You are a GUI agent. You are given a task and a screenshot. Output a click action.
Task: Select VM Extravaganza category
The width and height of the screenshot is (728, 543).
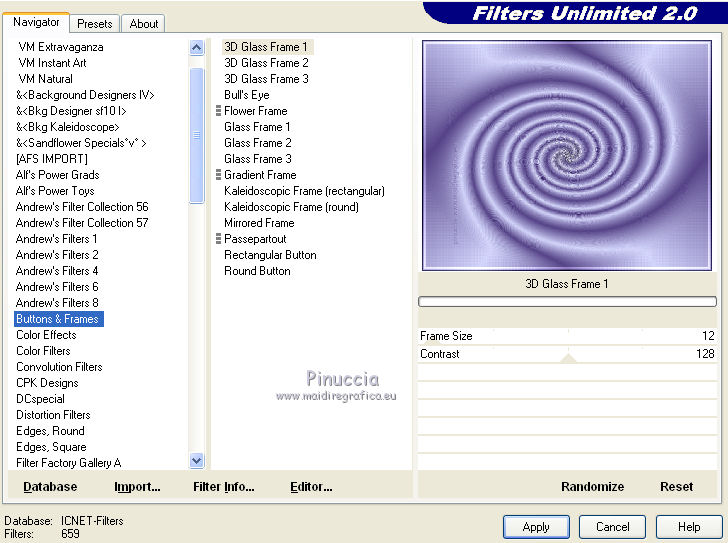click(x=61, y=47)
